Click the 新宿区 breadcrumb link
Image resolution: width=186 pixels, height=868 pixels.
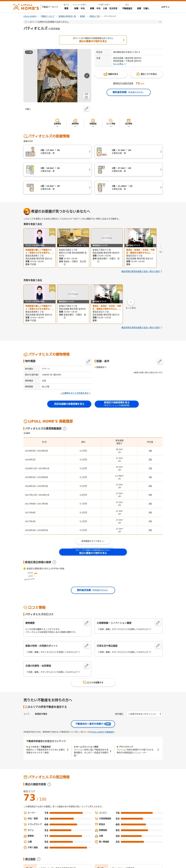point(82,16)
